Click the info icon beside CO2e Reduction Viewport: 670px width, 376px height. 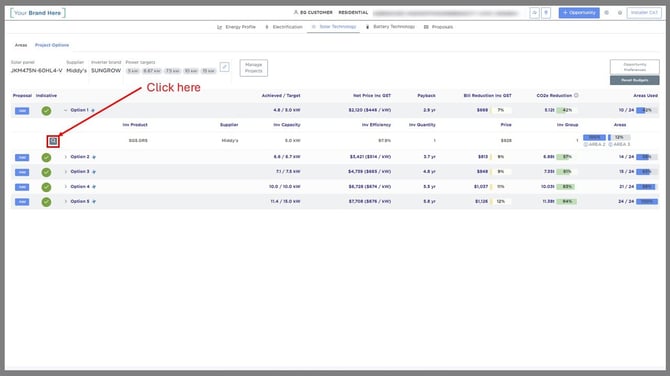coord(576,95)
